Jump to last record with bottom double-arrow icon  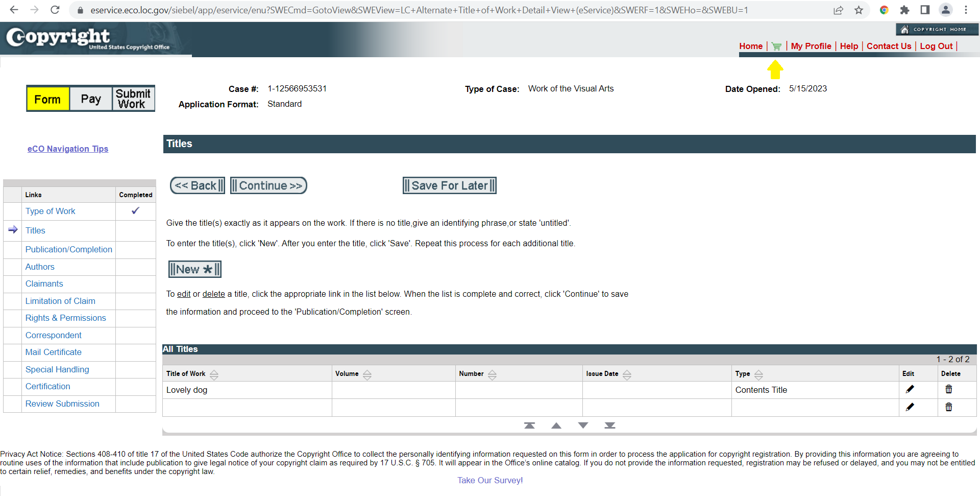pyautogui.click(x=610, y=425)
